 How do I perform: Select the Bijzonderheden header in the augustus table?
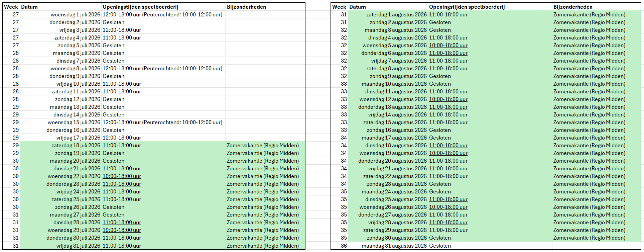(573, 7)
